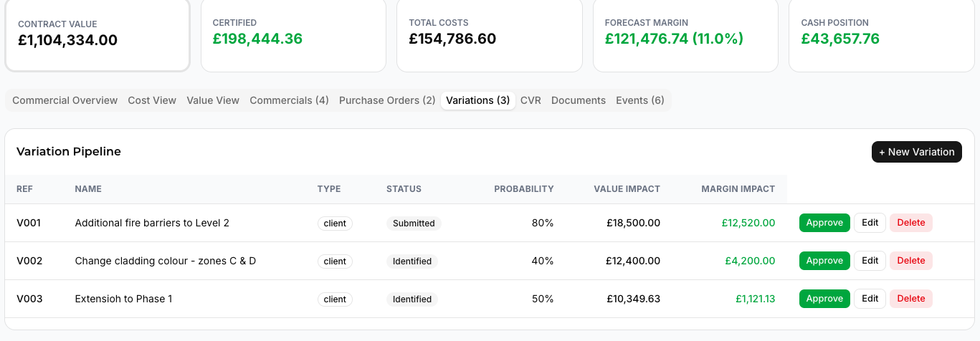
Task: Open the CVR tab
Action: [x=531, y=100]
